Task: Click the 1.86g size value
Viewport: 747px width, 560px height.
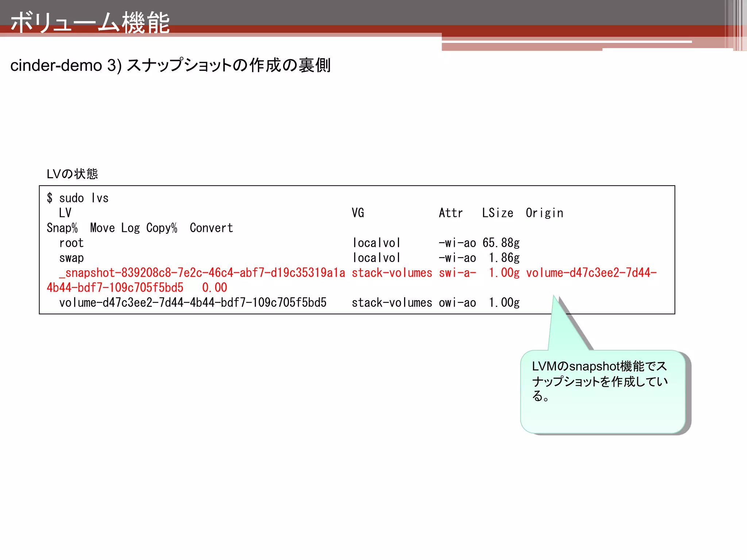Action: click(504, 258)
